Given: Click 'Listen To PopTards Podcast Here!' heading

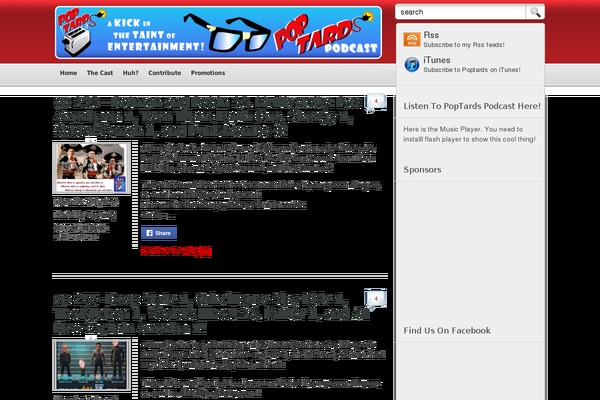Looking at the screenshot, I should tap(472, 106).
